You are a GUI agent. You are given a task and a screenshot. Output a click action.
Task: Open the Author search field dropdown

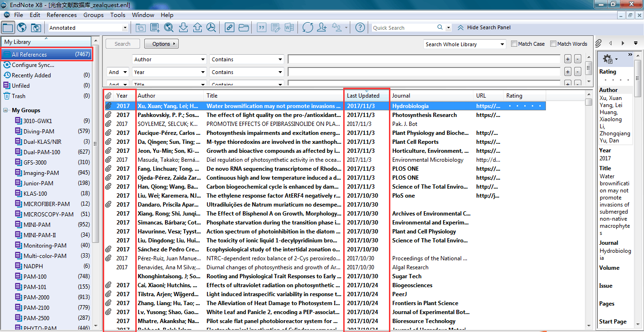pos(203,59)
